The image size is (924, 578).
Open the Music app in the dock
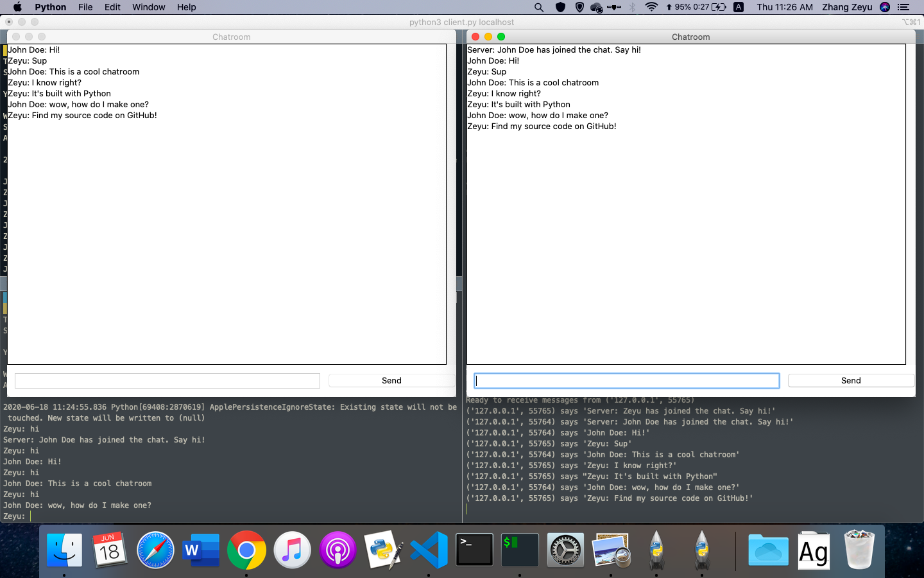[x=292, y=550]
